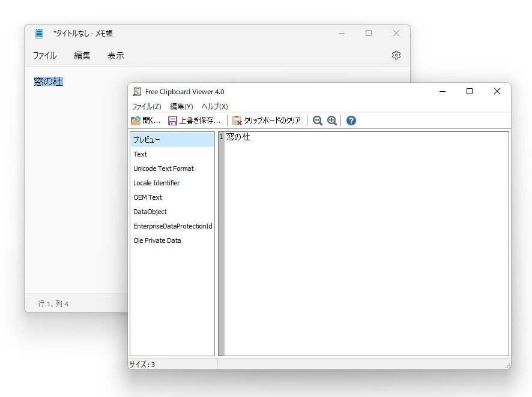532x397 pixels.
Task: Open a file using the 開く toolbar icon
Action: point(144,121)
